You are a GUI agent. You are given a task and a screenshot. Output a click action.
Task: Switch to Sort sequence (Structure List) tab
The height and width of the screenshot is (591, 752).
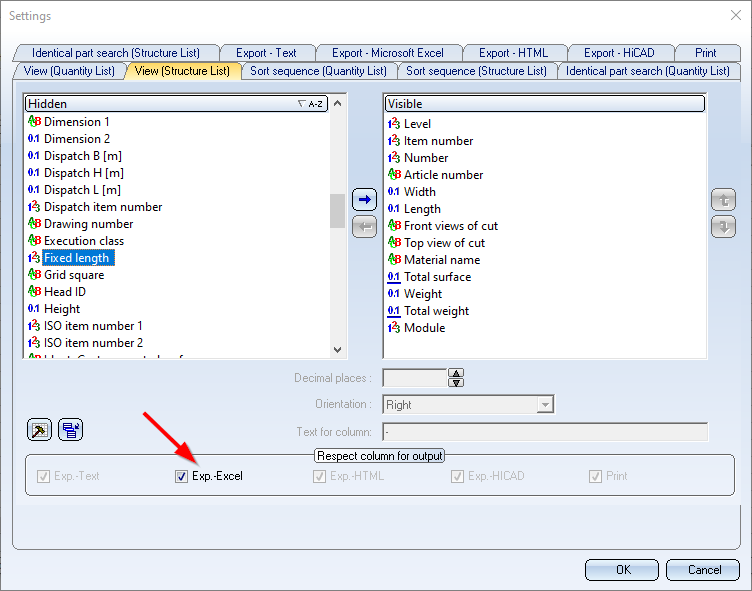[x=476, y=71]
